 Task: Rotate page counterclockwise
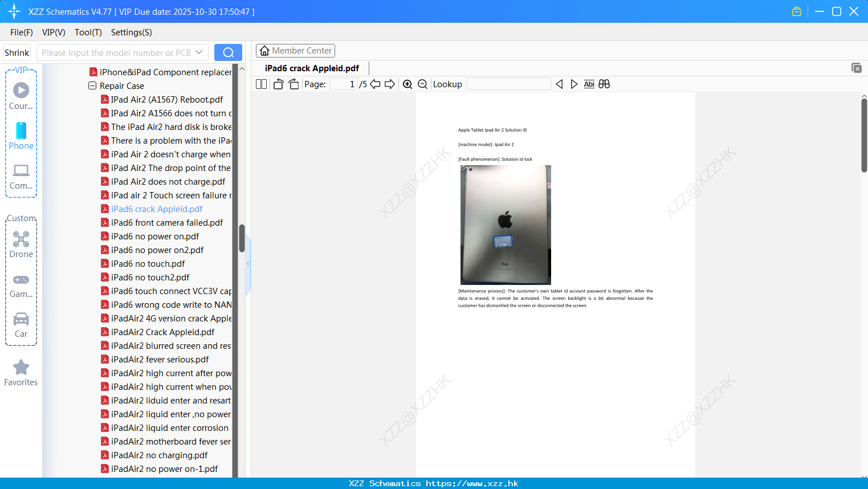coord(278,84)
